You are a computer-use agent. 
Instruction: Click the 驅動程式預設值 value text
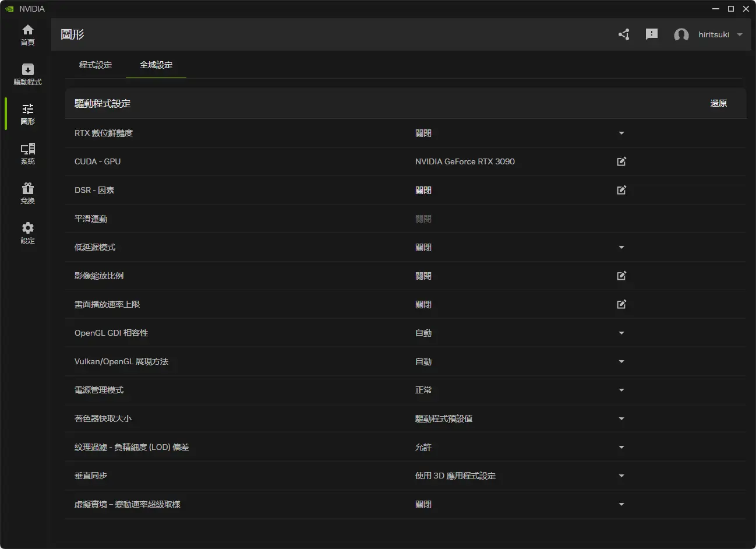(x=444, y=418)
